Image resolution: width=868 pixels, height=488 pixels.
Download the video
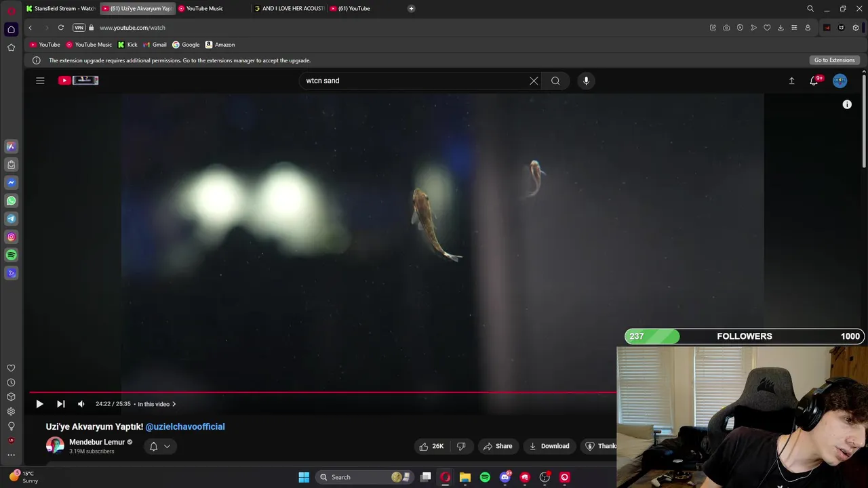549,446
